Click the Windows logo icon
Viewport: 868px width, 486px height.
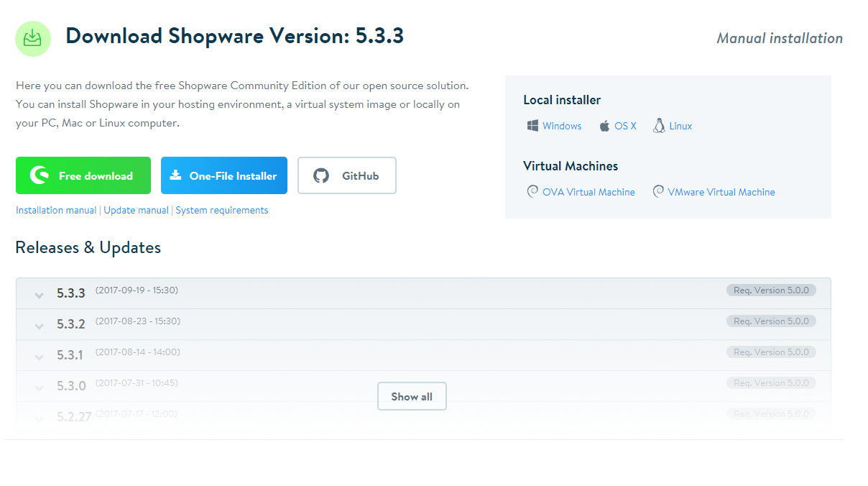(532, 126)
